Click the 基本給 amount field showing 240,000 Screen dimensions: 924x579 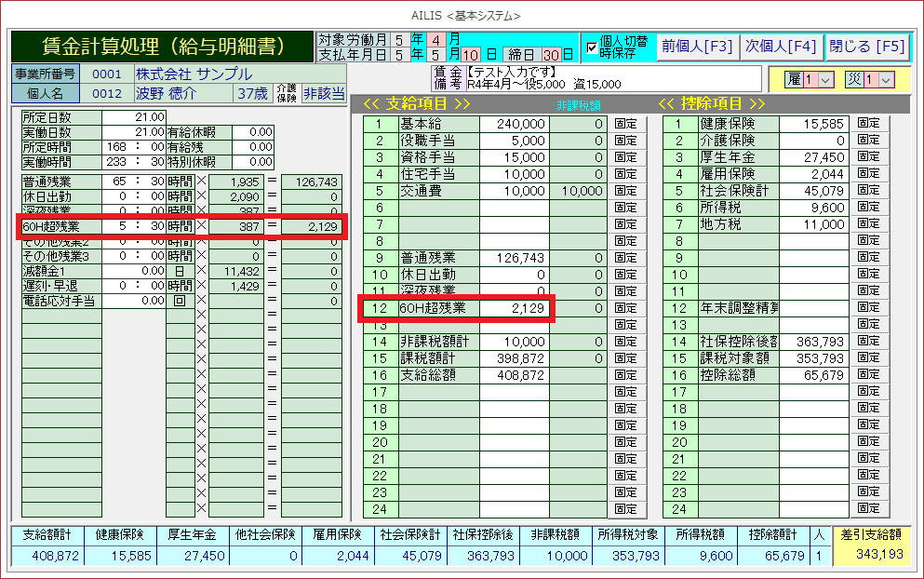tap(514, 124)
